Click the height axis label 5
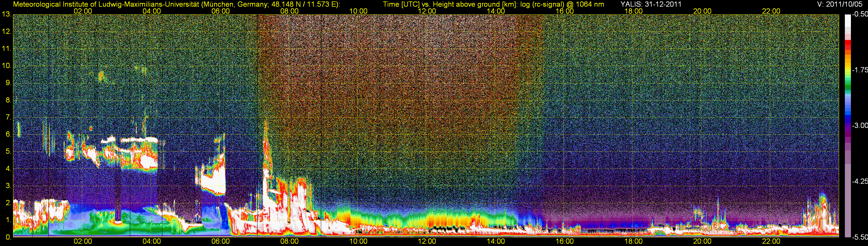868x246 pixels. [8, 152]
